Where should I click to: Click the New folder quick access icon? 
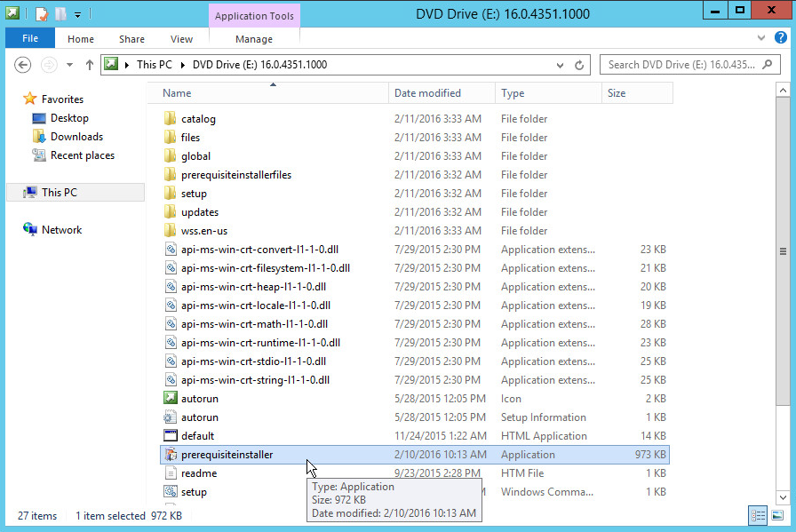(x=60, y=13)
